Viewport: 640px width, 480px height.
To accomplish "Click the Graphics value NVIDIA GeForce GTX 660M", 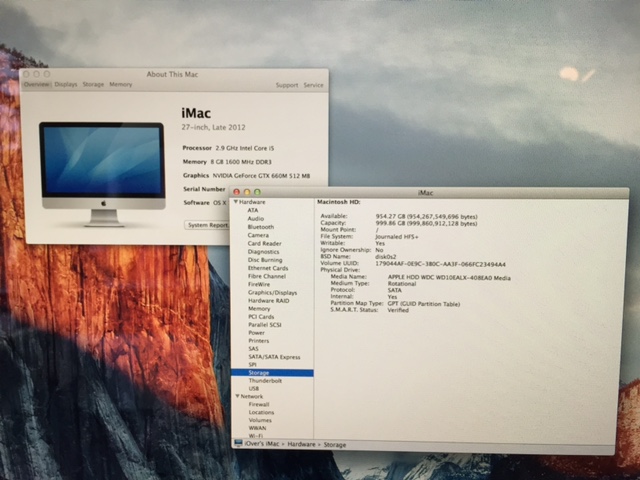I will pyautogui.click(x=261, y=176).
